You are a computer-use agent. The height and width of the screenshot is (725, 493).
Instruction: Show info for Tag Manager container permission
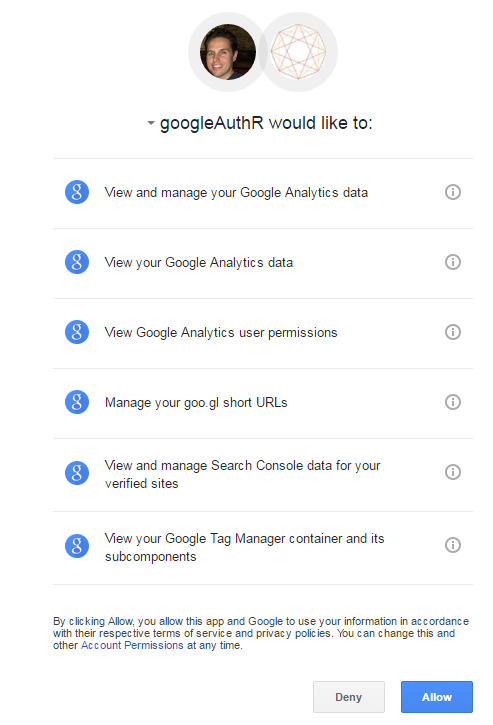pyautogui.click(x=452, y=545)
